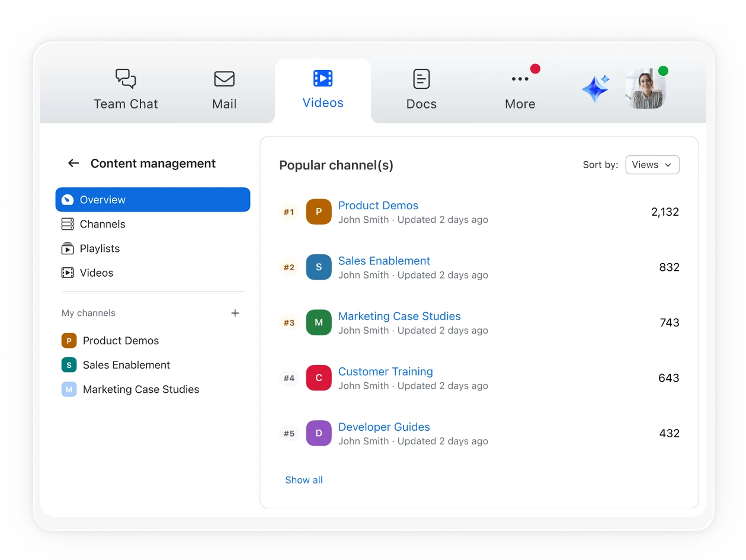
Task: Open the Customer Training channel link
Action: pos(385,372)
